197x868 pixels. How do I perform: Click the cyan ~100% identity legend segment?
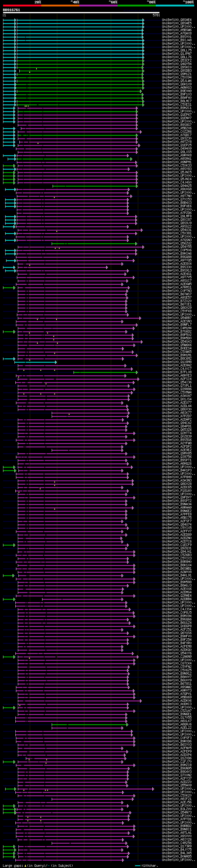click(x=175, y=6)
